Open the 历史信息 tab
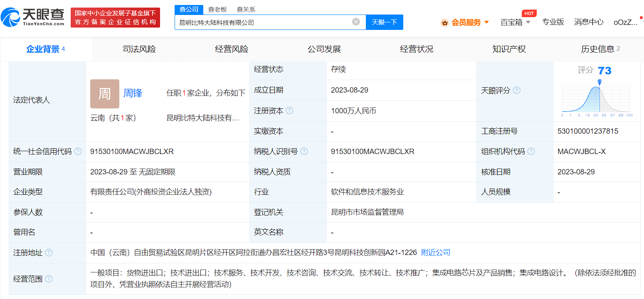This screenshot has width=644, height=299. click(600, 49)
